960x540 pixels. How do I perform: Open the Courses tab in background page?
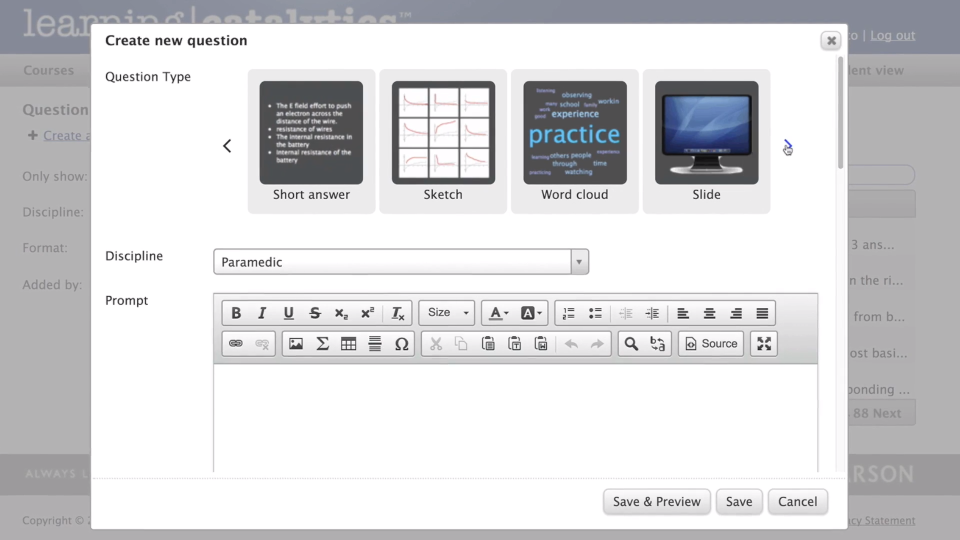(48, 70)
